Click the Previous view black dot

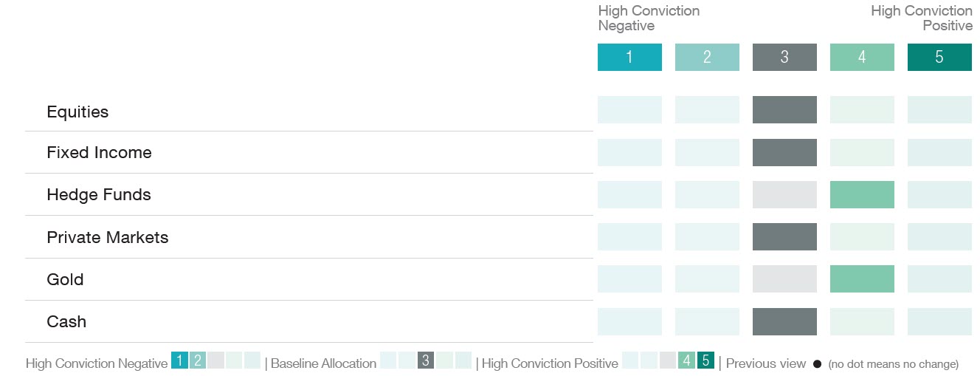(x=817, y=364)
